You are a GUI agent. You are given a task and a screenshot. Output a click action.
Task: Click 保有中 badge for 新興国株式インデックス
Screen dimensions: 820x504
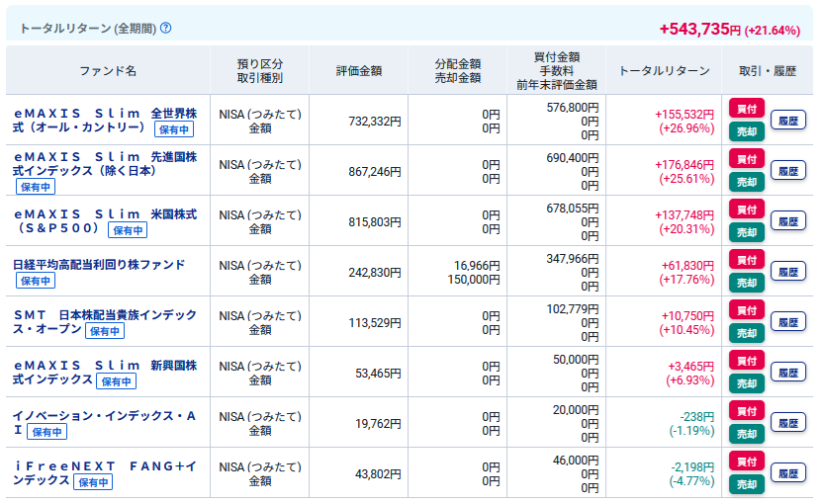pos(116,381)
